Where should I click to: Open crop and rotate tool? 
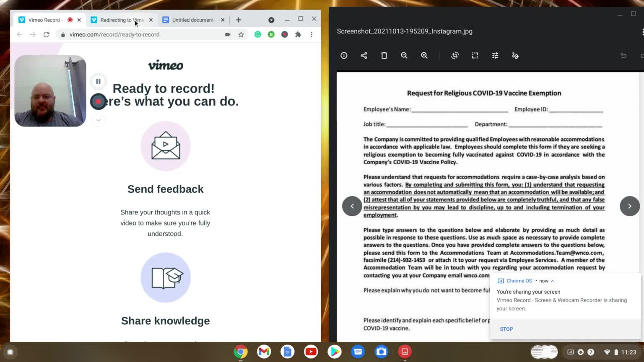click(x=455, y=55)
